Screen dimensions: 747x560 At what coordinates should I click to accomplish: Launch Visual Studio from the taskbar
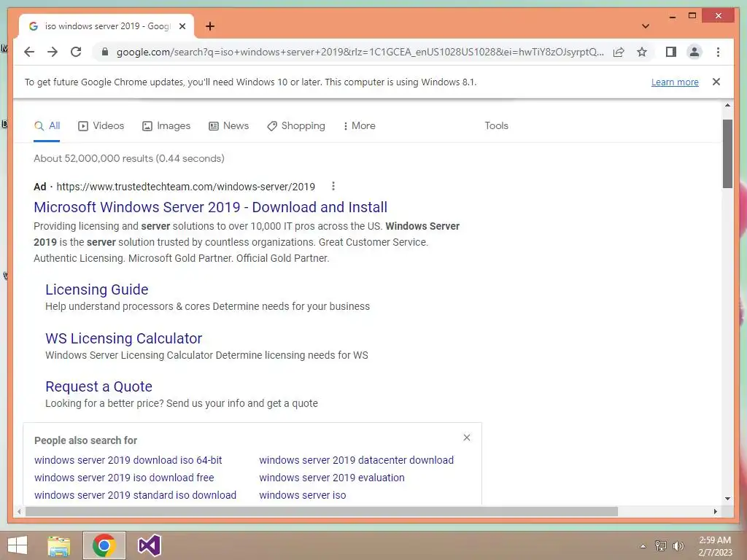(x=149, y=545)
